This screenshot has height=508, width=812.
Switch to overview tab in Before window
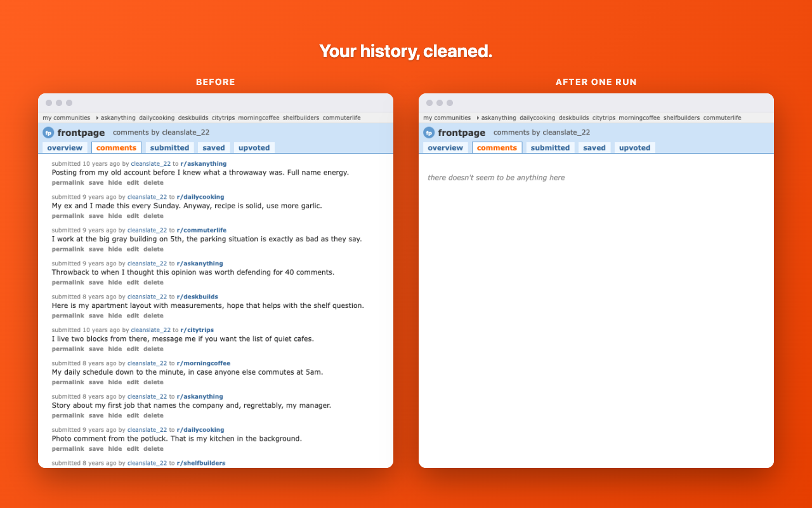pos(65,148)
